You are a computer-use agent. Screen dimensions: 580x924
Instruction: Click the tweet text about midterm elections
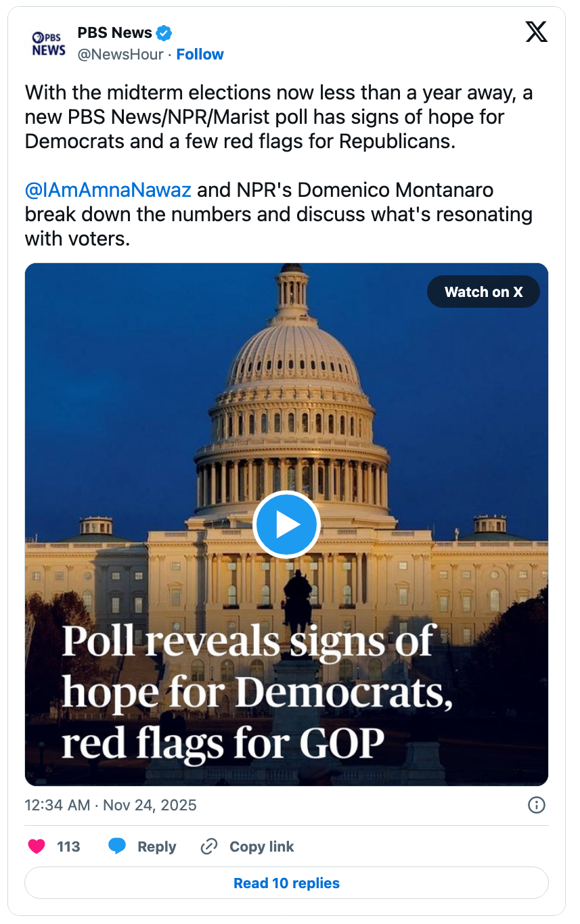pos(278,116)
